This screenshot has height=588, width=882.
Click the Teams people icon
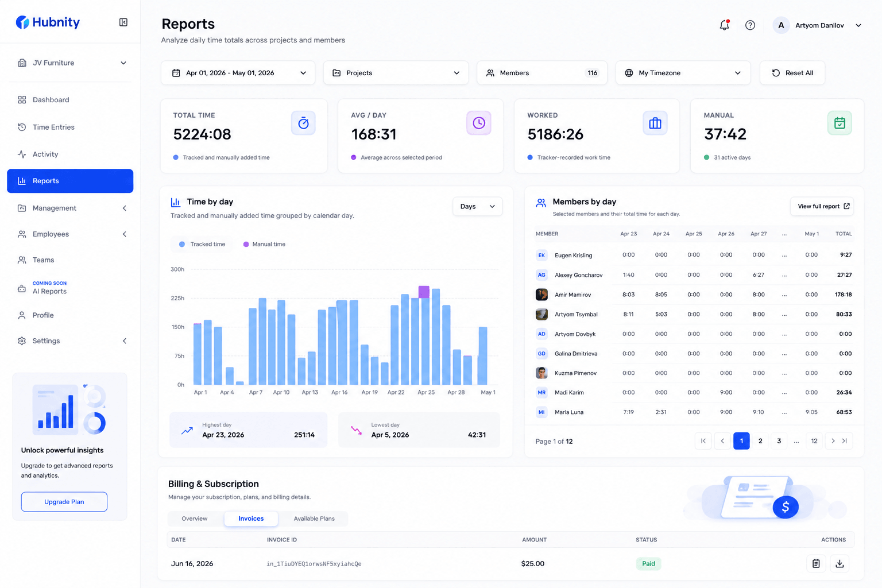[x=22, y=260]
